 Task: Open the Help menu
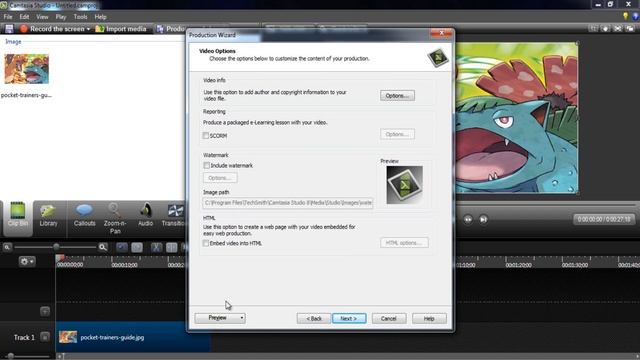(100, 17)
